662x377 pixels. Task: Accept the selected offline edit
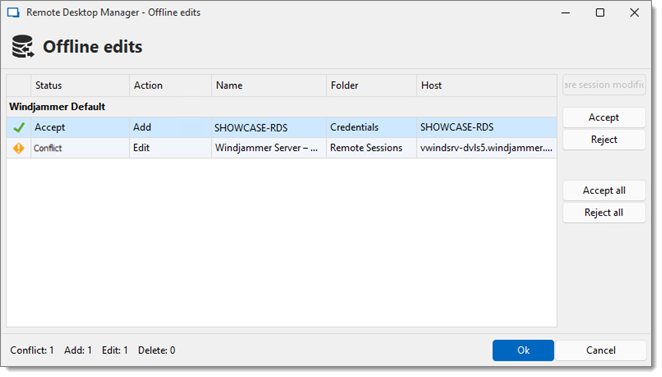pos(604,117)
